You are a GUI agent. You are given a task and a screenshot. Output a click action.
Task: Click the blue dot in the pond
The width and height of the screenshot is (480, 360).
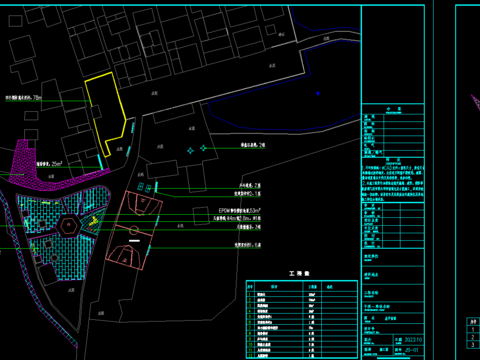point(318,94)
